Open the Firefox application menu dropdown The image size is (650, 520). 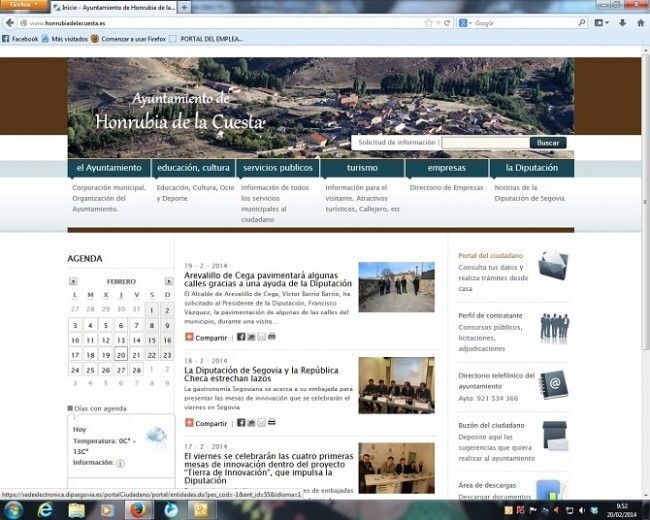pyautogui.click(x=22, y=5)
